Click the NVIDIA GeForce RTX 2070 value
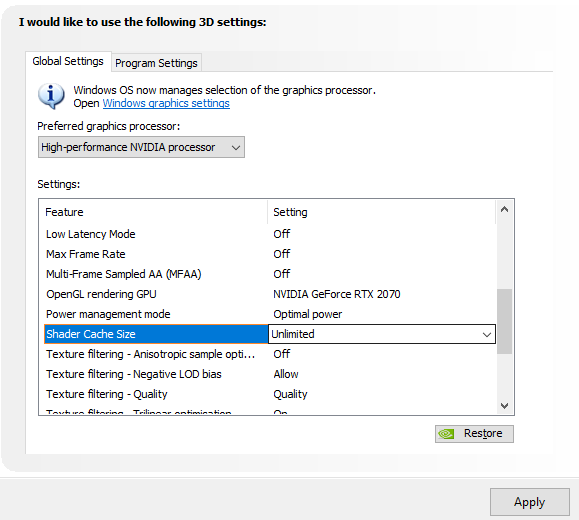Viewport: 579px width, 520px height. (337, 294)
